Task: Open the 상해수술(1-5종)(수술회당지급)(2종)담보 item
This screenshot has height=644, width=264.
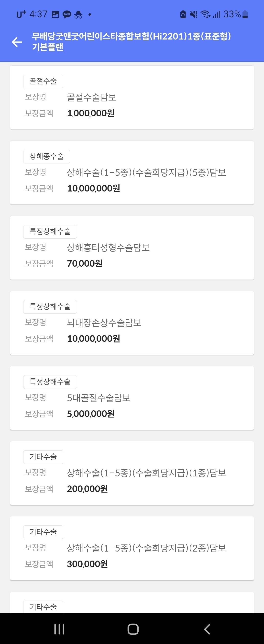Action: (x=146, y=548)
